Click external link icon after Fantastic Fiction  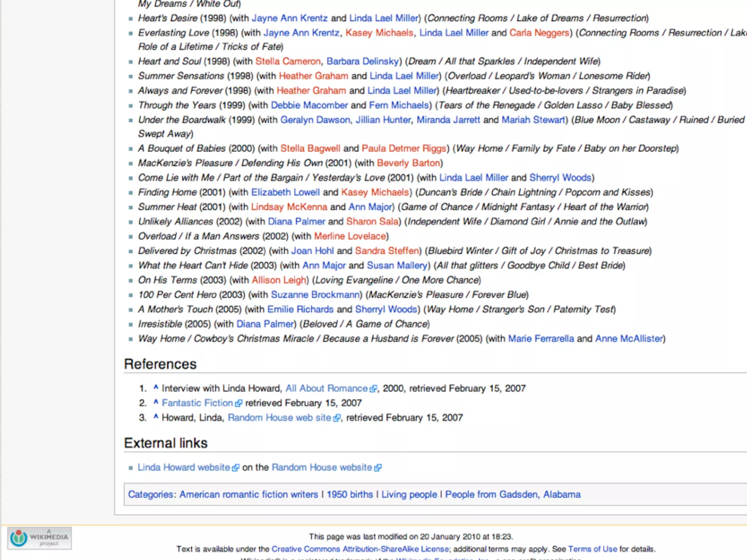pos(239,404)
